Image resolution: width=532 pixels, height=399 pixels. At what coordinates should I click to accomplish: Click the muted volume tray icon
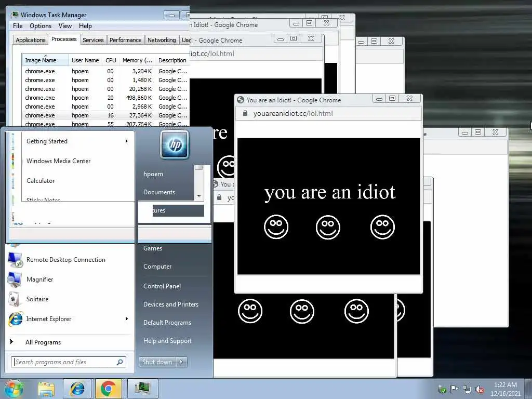coord(480,389)
